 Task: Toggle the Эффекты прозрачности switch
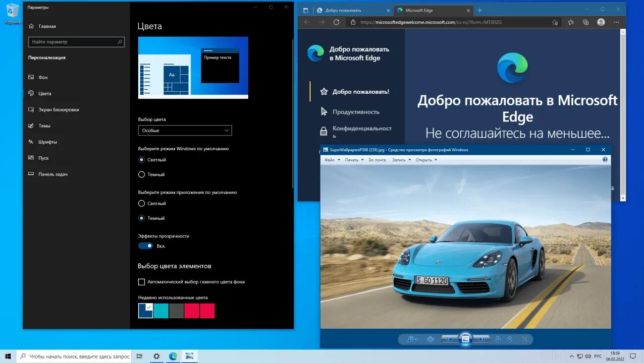146,246
